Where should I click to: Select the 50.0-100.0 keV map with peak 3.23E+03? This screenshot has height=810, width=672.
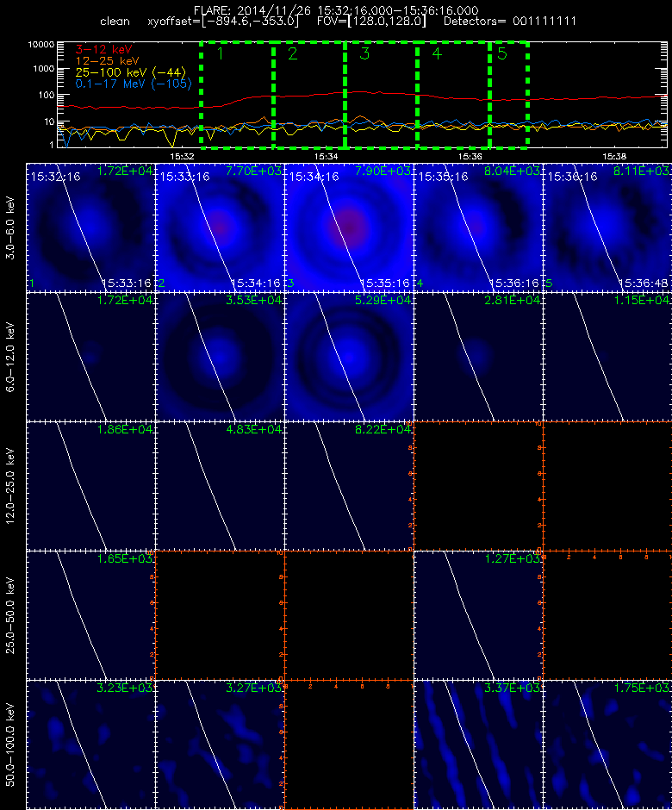[90, 745]
